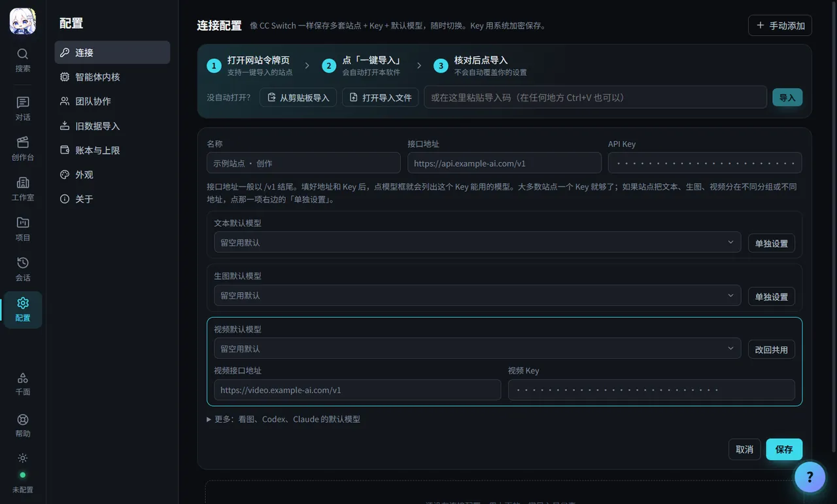Click the user avatar at top left
This screenshot has height=504, width=837.
[23, 22]
